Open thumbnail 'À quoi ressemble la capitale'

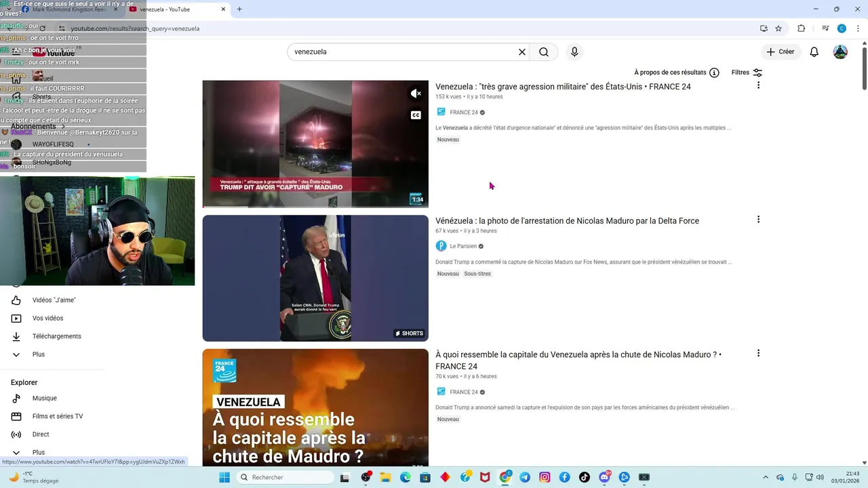[315, 407]
